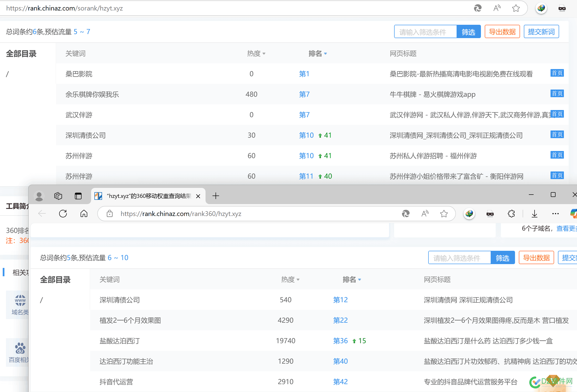Click title 专业的抖音品牌代运营服务平台
577x392 pixels.
[470, 382]
